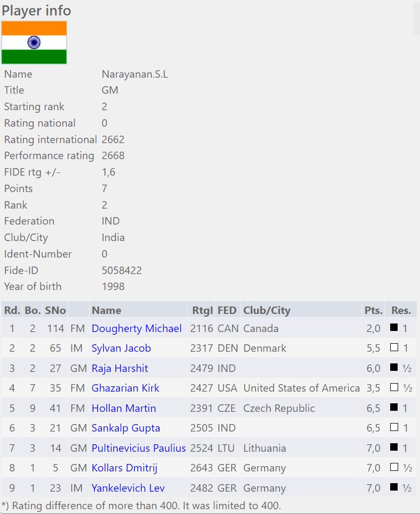The image size is (420, 514).
Task: Open Dougherty Michael player link
Action: (x=136, y=328)
